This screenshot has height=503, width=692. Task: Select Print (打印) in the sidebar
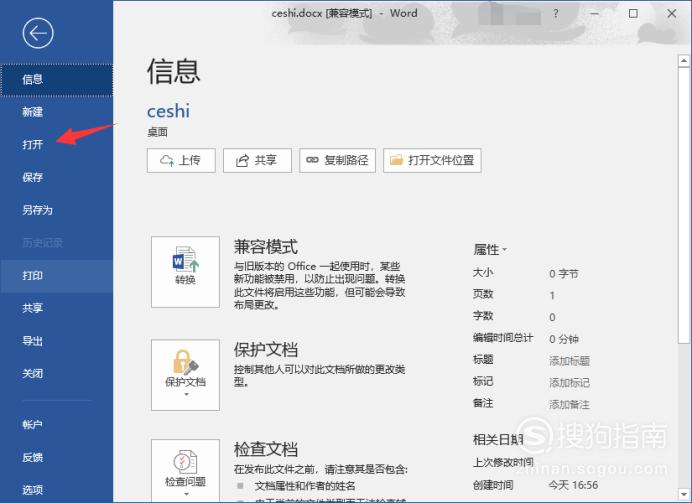tap(56, 276)
